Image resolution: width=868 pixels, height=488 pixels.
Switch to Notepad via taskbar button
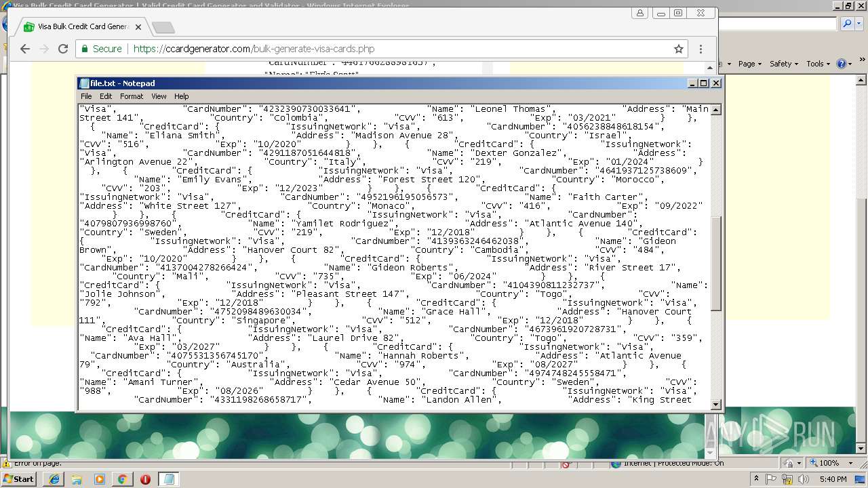[168, 479]
